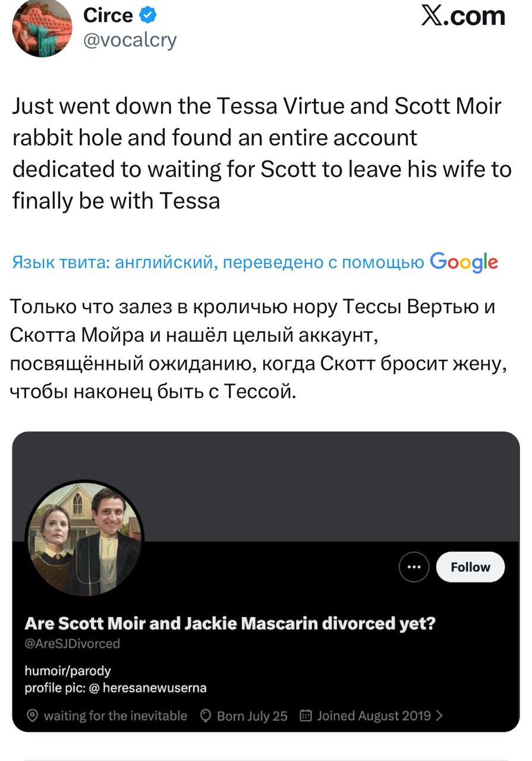Viewport: 532px width, 761px height.
Task: Click the Circe display name
Action: click(108, 15)
